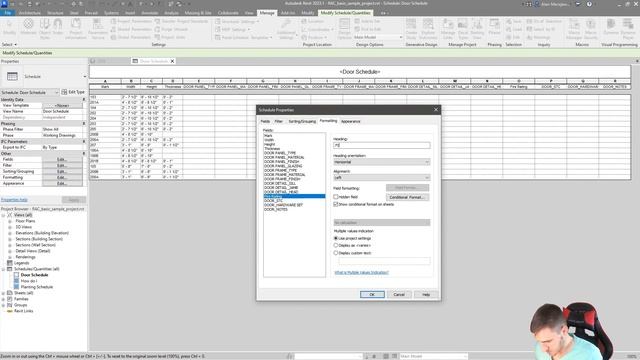This screenshot has height=360, width=640.
Task: Open Decal Types tool
Action: 463,29
